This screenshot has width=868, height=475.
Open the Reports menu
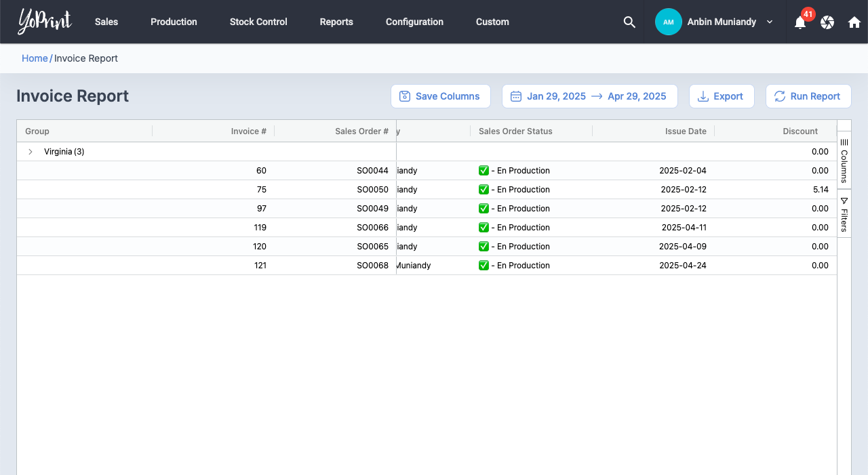click(336, 22)
